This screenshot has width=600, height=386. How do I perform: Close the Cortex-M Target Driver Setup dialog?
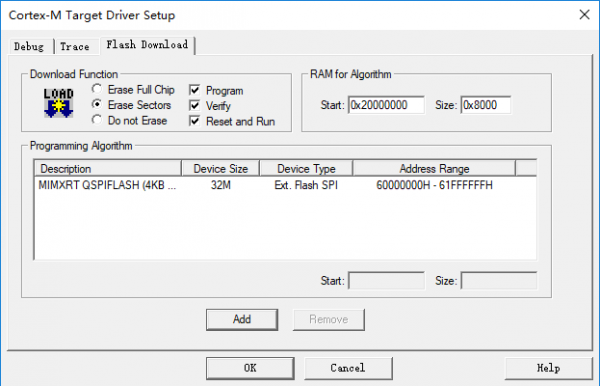coord(584,15)
